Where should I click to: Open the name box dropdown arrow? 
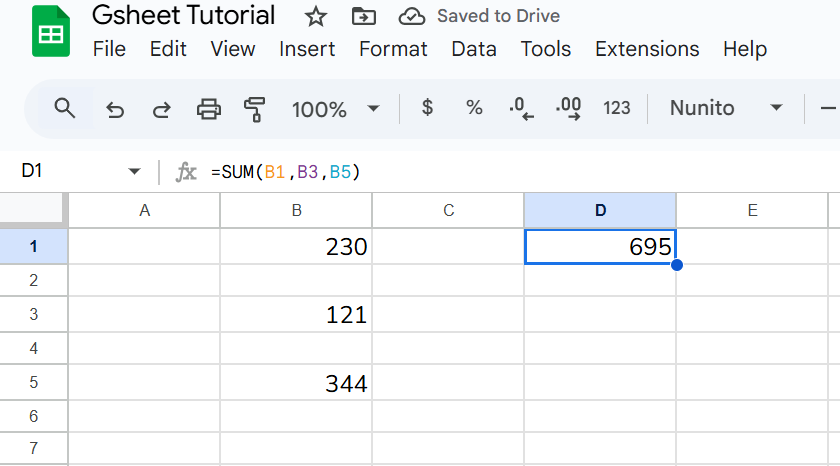point(135,173)
